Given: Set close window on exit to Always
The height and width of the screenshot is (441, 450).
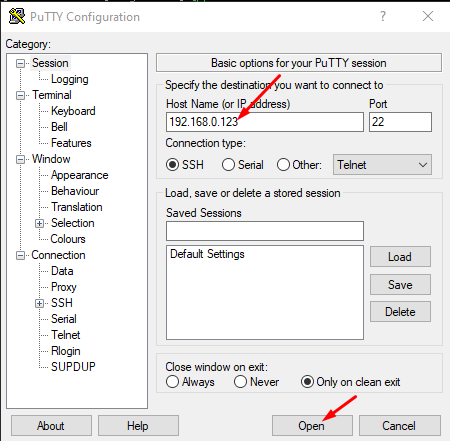Looking at the screenshot, I should pos(172,382).
